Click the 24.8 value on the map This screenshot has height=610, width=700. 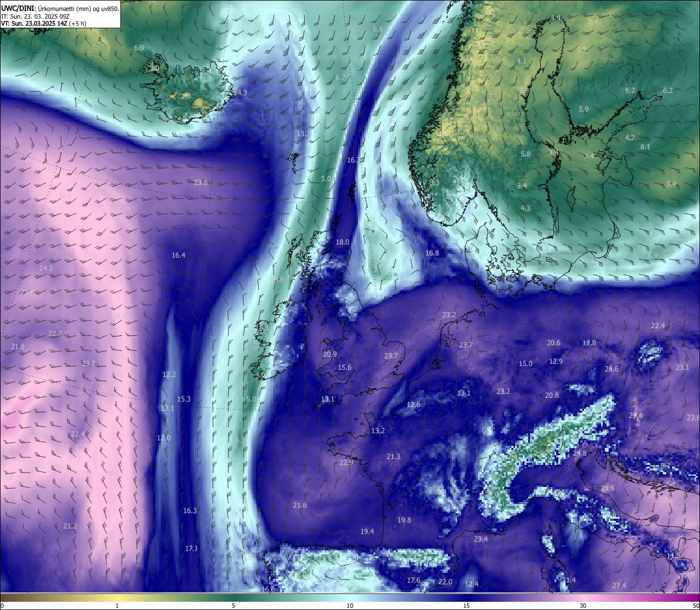click(x=580, y=454)
